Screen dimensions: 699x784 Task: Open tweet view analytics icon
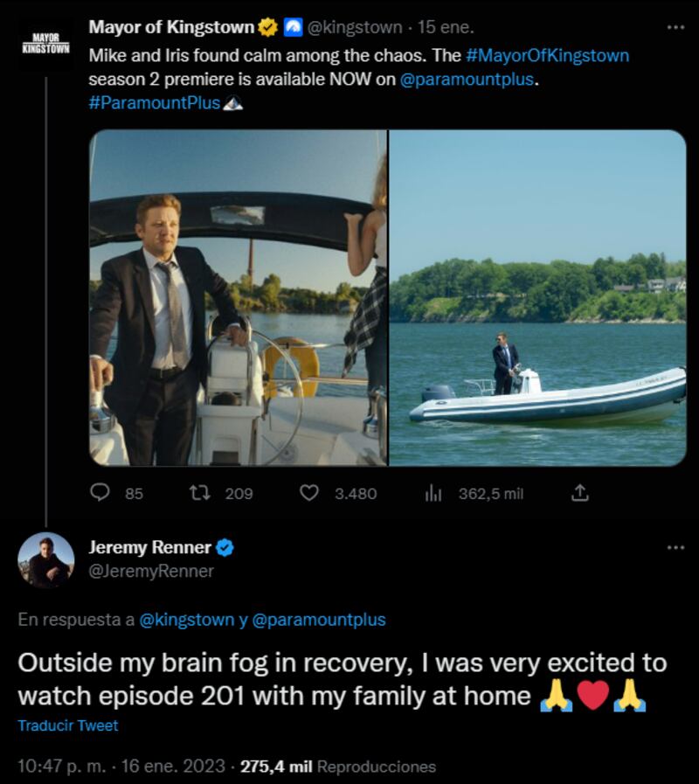(x=433, y=494)
